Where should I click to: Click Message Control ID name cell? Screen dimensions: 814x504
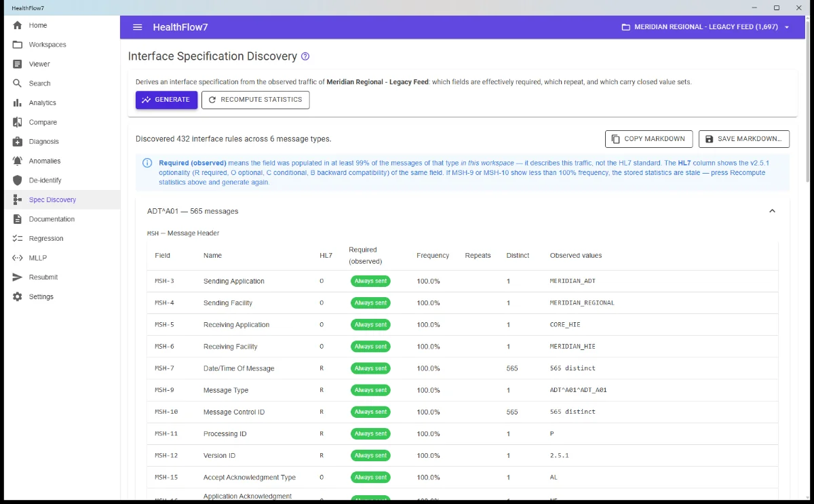[x=234, y=412]
